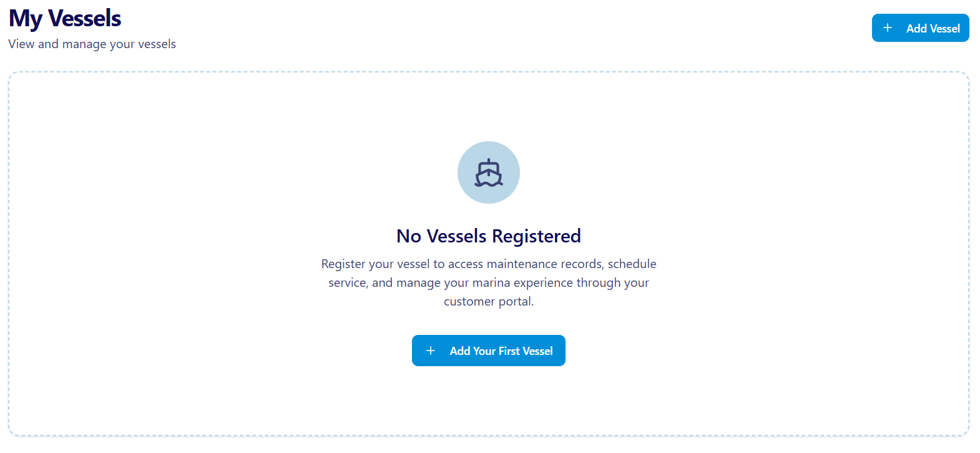This screenshot has height=453, width=980.
Task: Click the line starting "Register your vessel to access"
Action: coord(489,264)
